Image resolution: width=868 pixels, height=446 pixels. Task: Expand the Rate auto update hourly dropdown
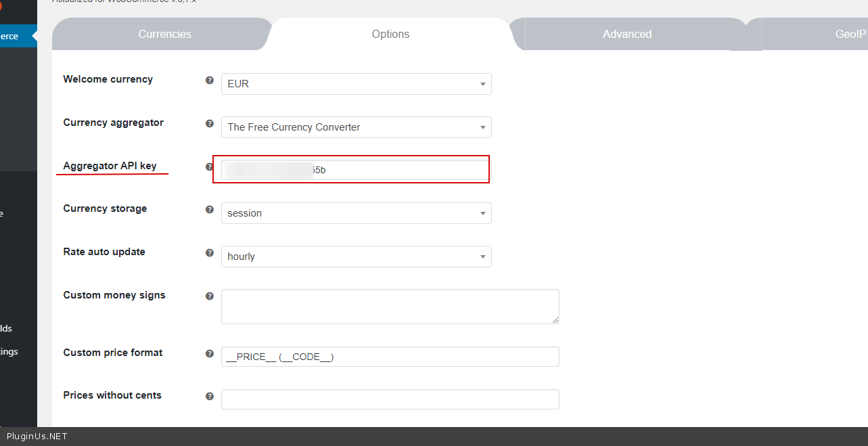tap(356, 257)
